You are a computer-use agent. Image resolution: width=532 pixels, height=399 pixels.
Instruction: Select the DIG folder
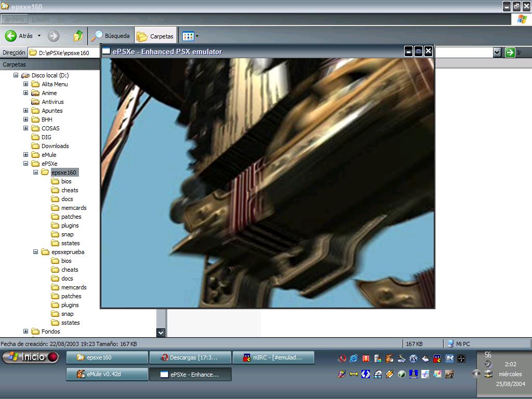[41, 137]
